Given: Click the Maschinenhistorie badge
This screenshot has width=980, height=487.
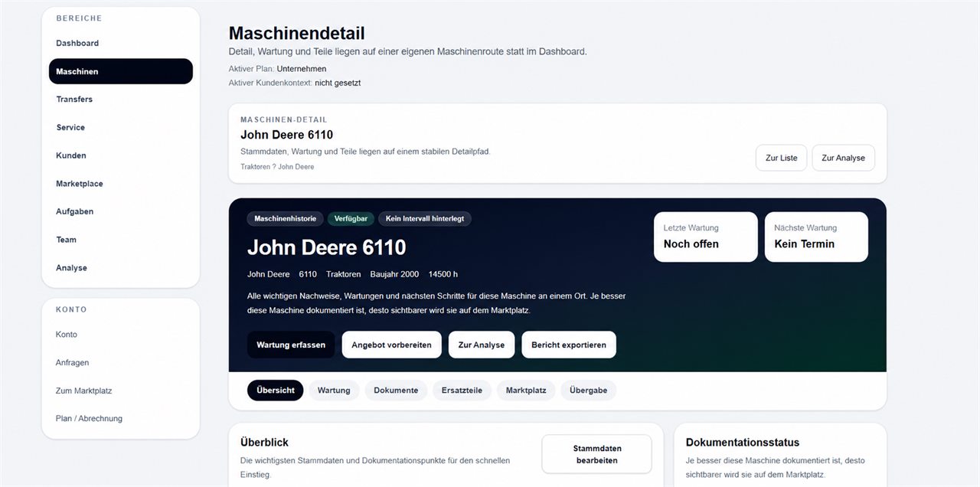Looking at the screenshot, I should tap(285, 218).
